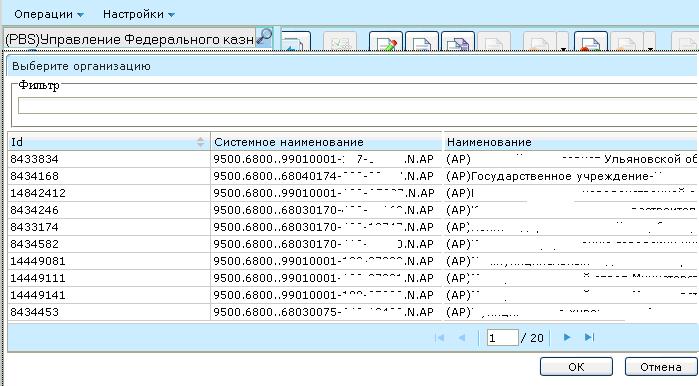Click the Фильтр input field
The height and width of the screenshot is (386, 699).
coord(358,106)
